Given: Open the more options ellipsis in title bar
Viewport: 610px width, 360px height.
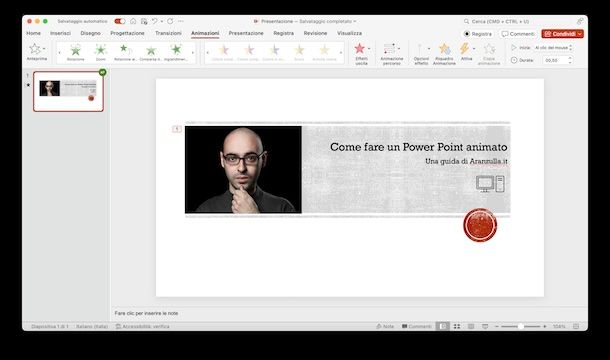Looking at the screenshot, I should click(x=181, y=21).
